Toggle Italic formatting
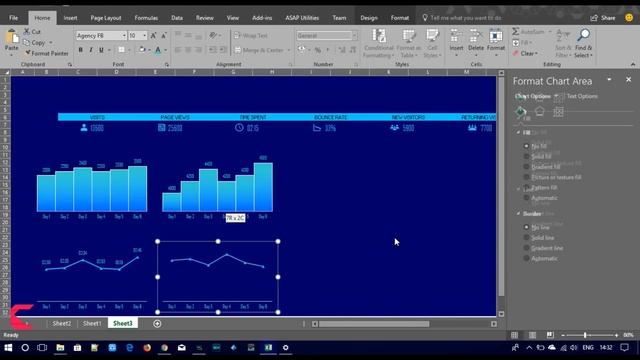 pos(91,50)
